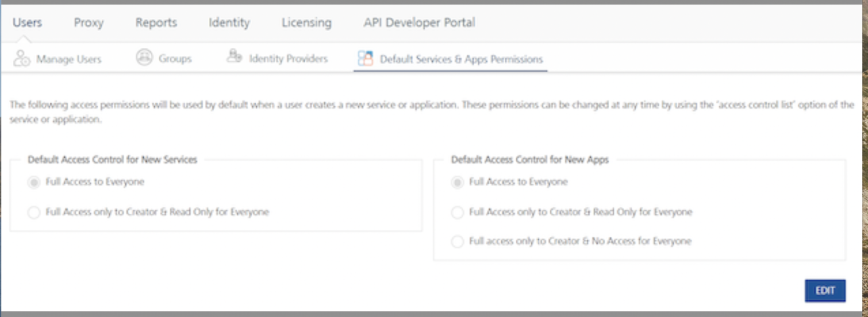Image resolution: width=868 pixels, height=317 pixels.
Task: Click the Default Services & Apps Permissions icon
Action: 366,59
